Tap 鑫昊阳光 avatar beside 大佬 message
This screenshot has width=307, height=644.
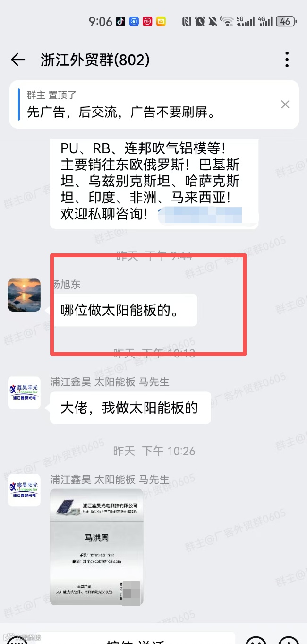coord(24,393)
